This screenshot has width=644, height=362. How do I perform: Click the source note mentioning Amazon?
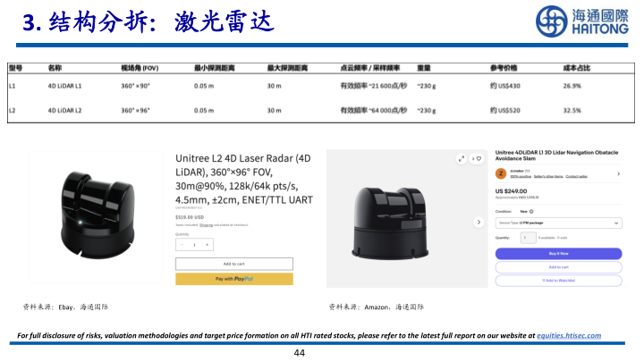pyautogui.click(x=377, y=307)
